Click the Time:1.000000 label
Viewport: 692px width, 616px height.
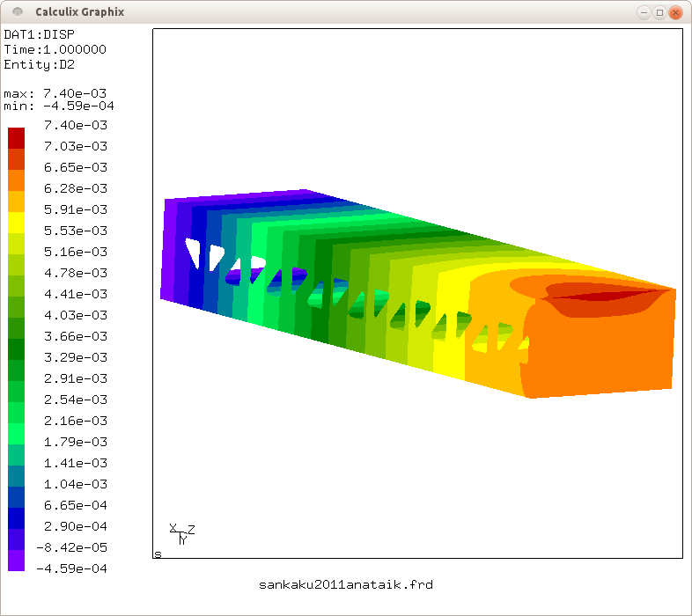pos(55,49)
